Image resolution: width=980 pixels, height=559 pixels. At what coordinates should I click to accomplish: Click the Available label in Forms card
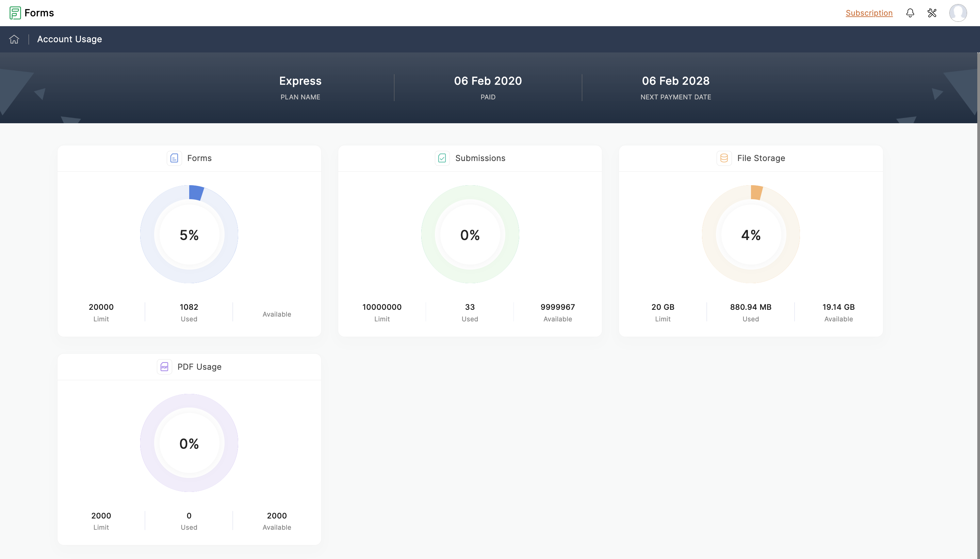(x=277, y=315)
